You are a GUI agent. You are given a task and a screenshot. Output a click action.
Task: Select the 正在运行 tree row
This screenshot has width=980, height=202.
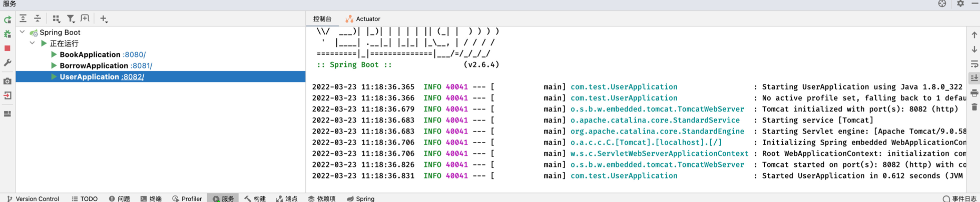click(161, 43)
